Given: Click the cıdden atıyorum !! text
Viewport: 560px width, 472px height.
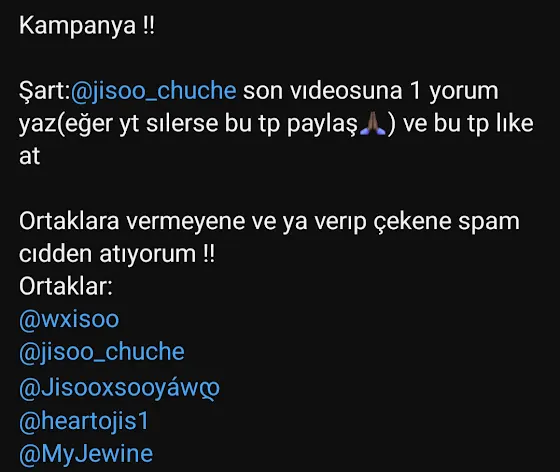Looking at the screenshot, I should coord(117,255).
